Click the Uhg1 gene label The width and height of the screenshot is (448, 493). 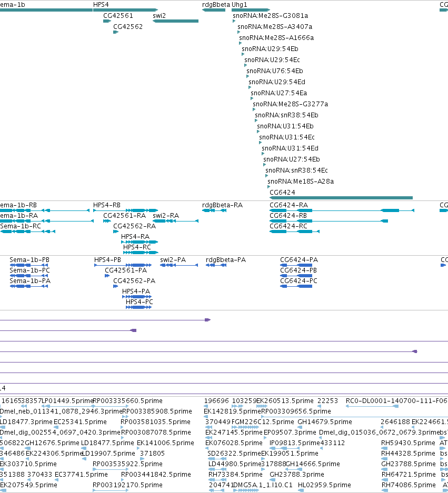(x=240, y=5)
